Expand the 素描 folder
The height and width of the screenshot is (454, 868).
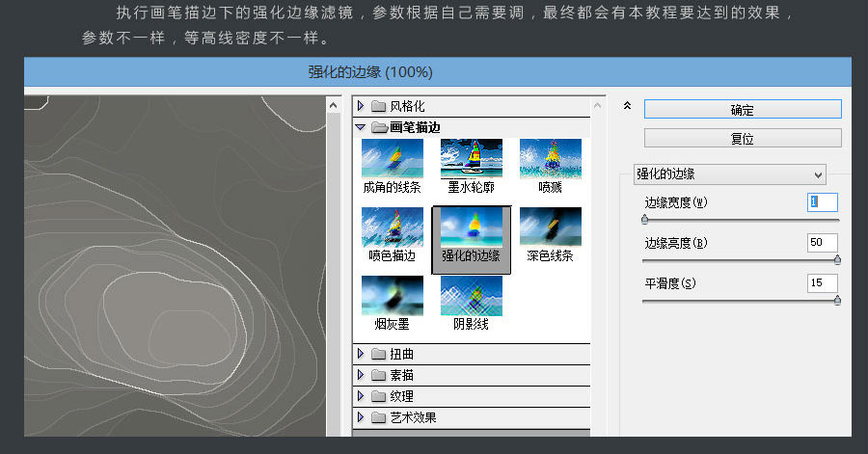tap(361, 375)
